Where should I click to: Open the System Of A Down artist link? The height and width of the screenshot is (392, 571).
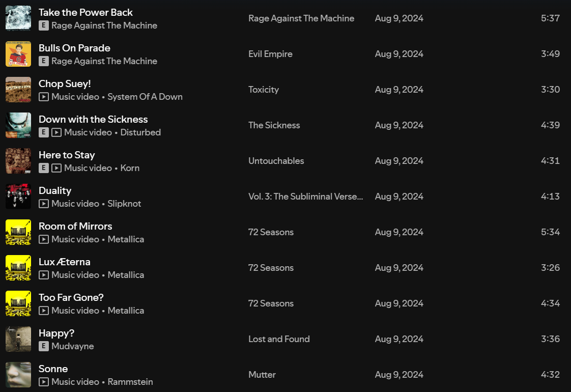click(145, 97)
